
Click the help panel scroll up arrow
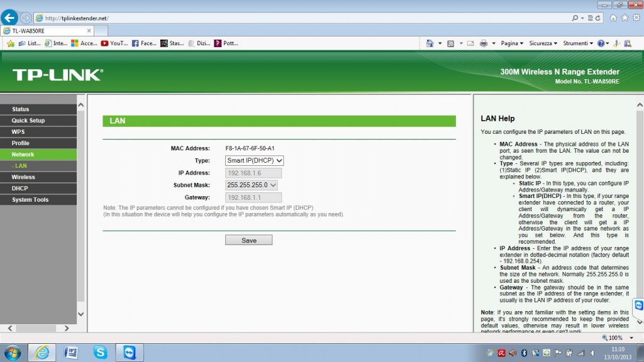pyautogui.click(x=640, y=105)
